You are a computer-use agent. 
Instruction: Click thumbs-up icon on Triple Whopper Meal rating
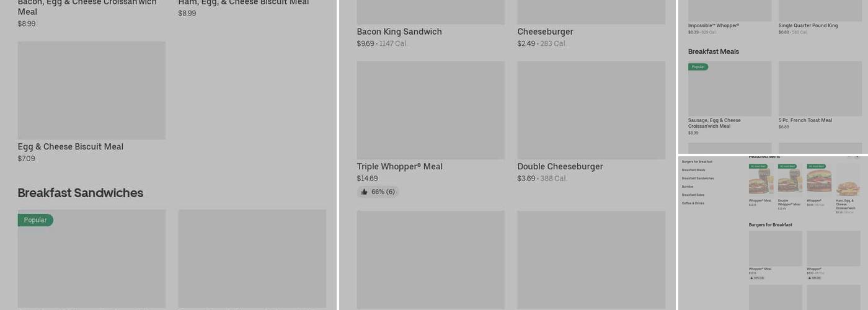365,192
